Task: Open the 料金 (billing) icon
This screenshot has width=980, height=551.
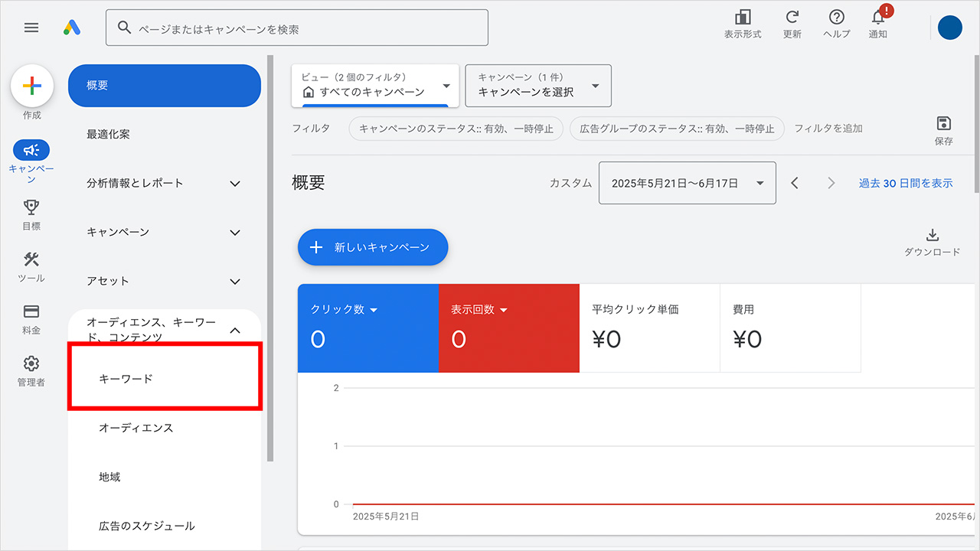Action: (x=31, y=312)
